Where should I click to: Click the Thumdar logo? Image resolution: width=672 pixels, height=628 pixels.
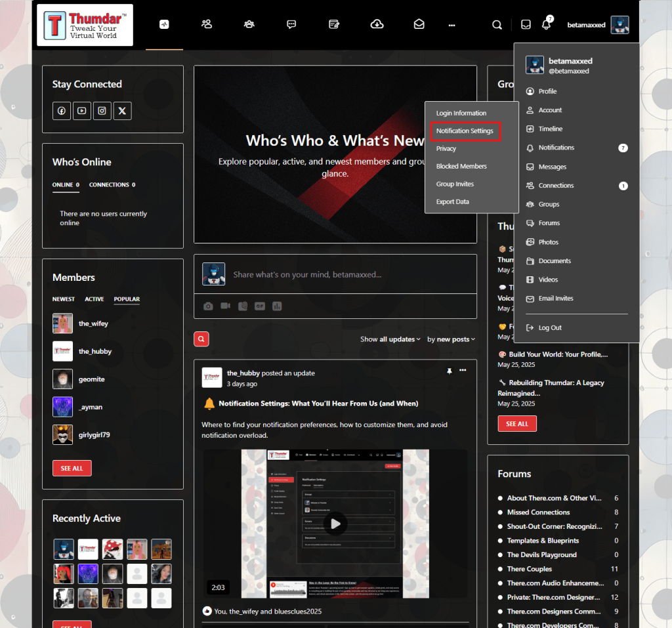coord(85,25)
